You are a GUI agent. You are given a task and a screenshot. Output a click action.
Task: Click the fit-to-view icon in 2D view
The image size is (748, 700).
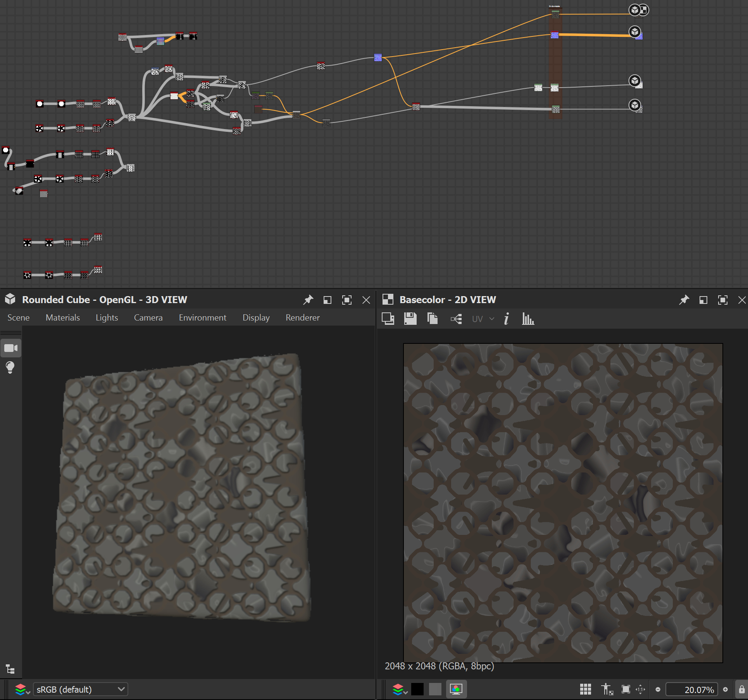pos(626,689)
